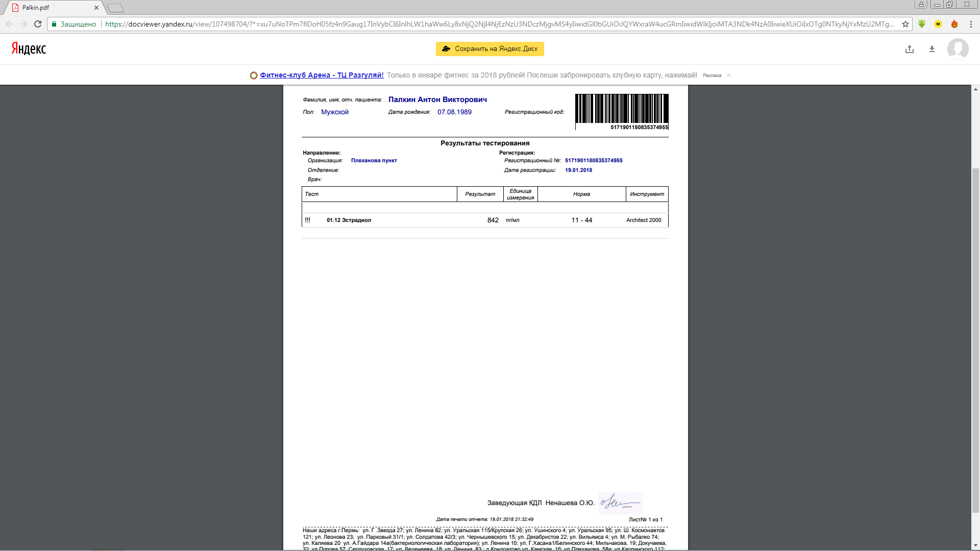Dismiss the advertisement banner
Image resolution: width=980 pixels, height=551 pixels.
(x=729, y=75)
